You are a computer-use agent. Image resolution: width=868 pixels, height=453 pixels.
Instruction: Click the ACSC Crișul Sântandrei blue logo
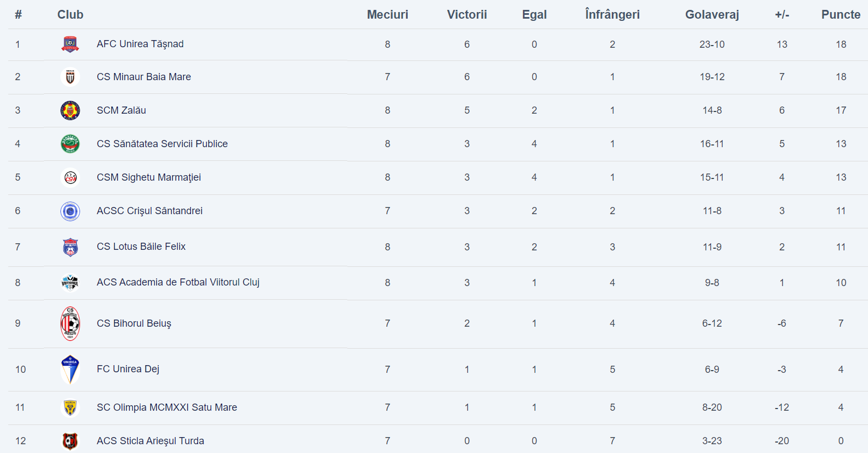pos(70,211)
